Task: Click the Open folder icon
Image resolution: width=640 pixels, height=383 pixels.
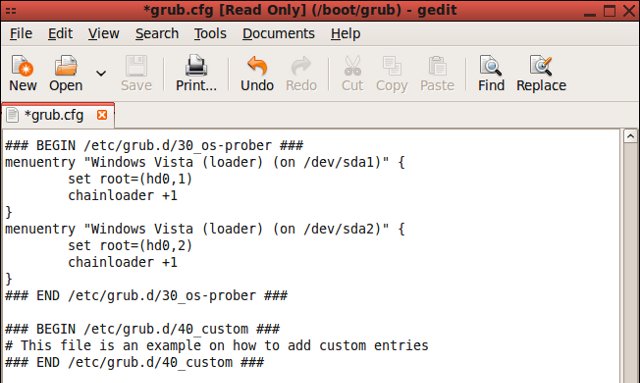Action: pyautogui.click(x=66, y=66)
